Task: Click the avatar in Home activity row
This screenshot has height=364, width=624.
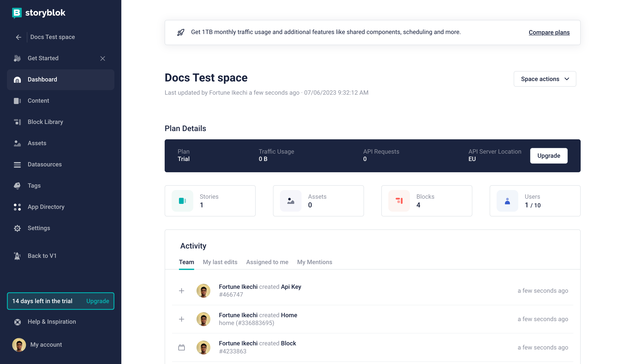Action: coord(203,319)
